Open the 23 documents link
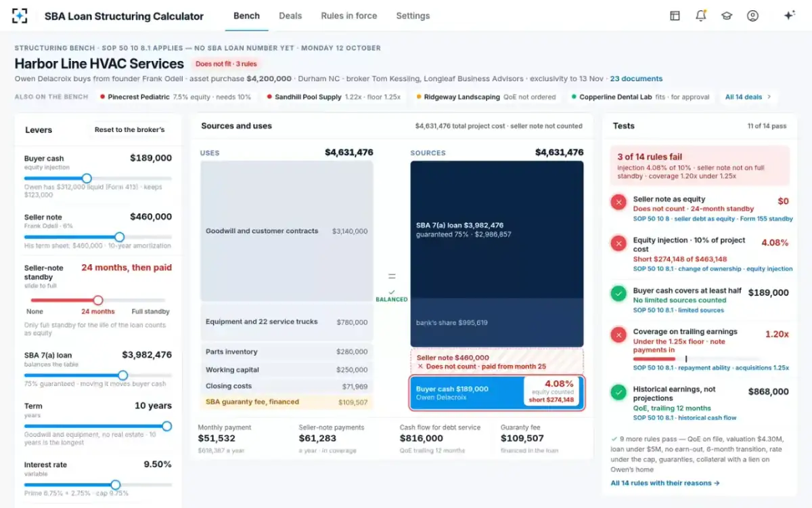 (x=636, y=79)
